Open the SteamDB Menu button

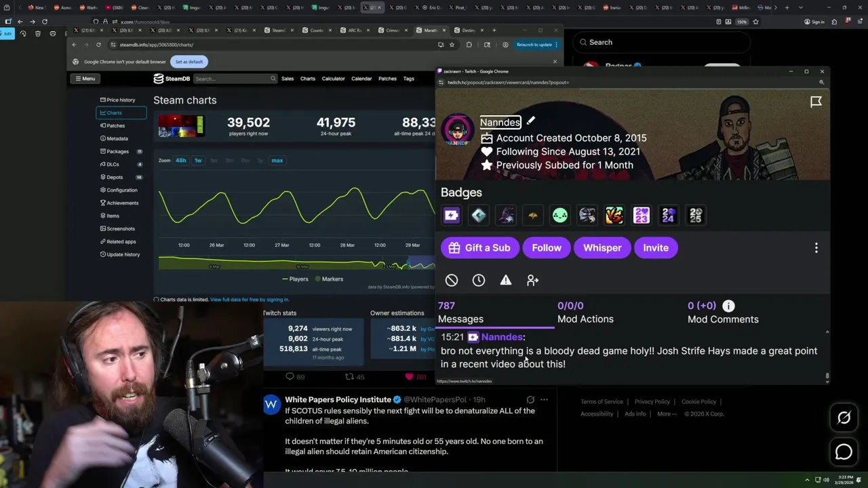coord(85,79)
